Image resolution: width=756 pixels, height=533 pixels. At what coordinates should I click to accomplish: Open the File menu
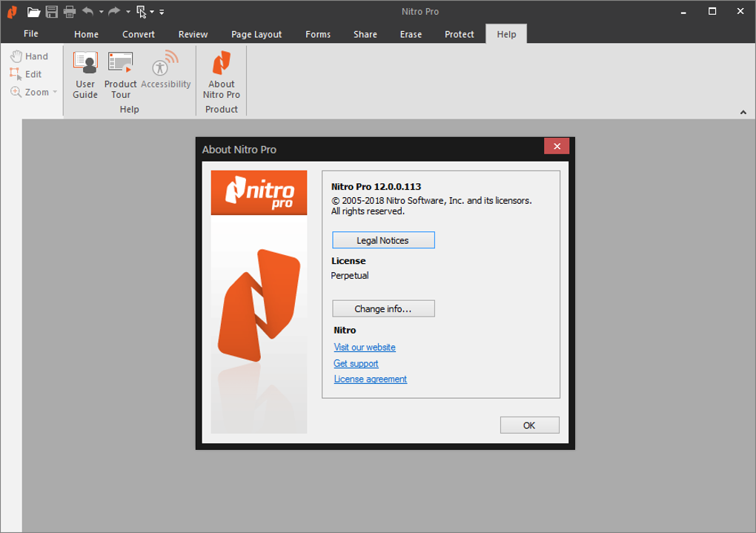click(x=30, y=34)
